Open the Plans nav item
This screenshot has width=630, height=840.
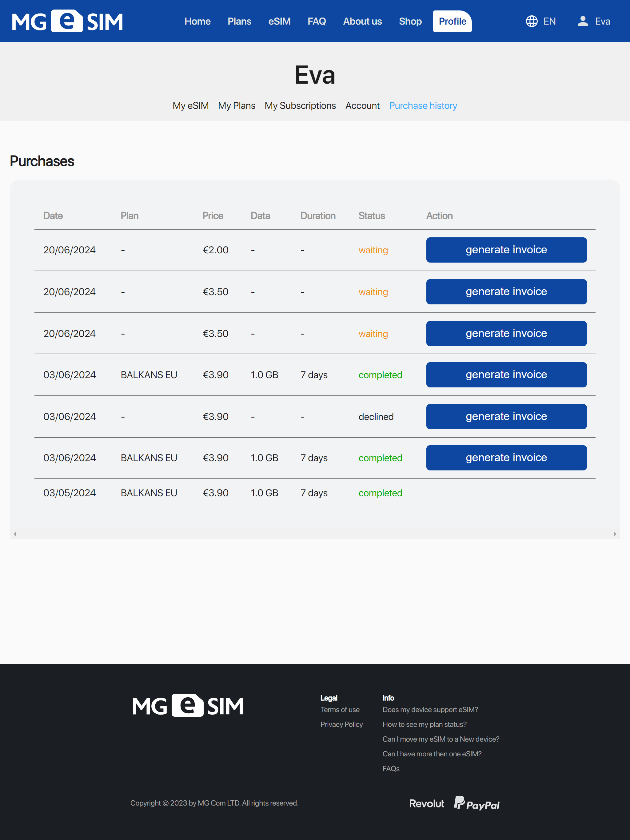coord(239,21)
